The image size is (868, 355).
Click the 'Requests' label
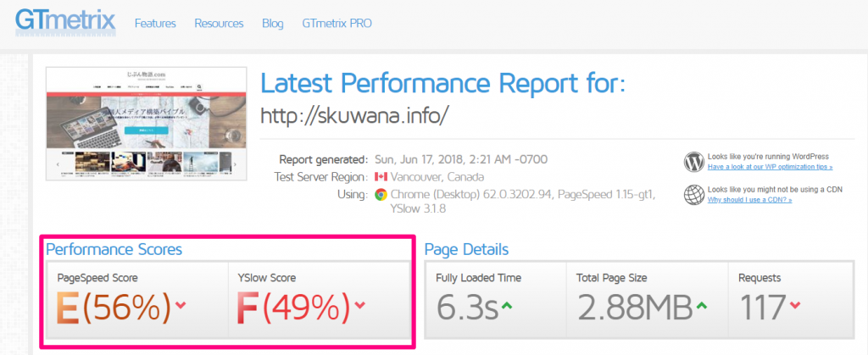(x=759, y=278)
